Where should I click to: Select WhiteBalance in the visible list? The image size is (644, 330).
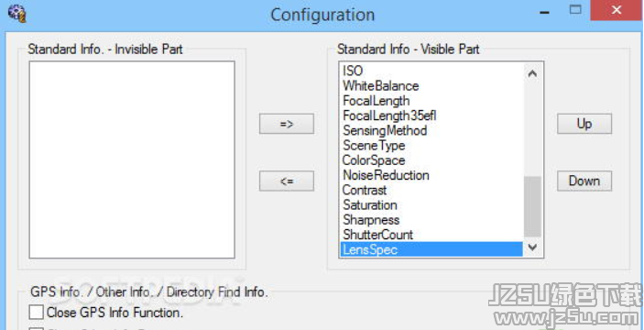point(431,86)
